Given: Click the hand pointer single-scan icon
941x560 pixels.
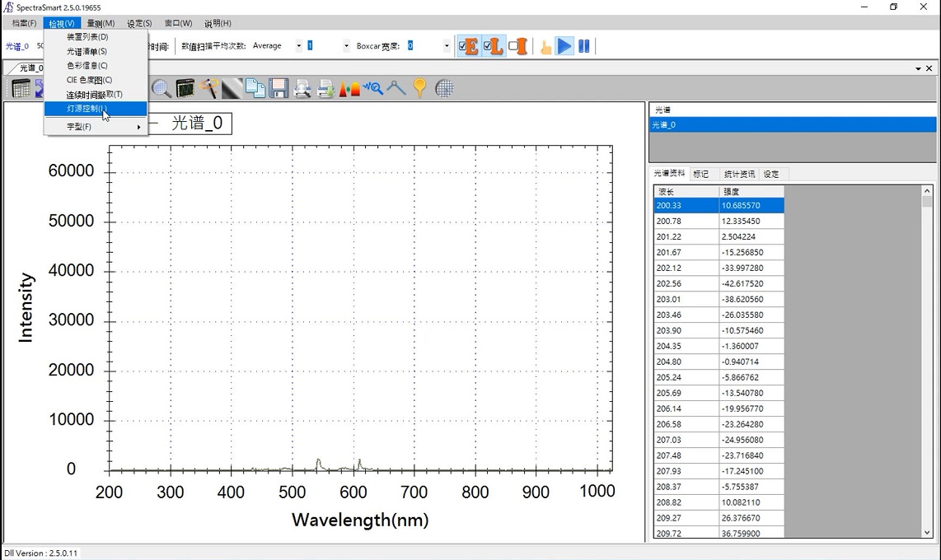Looking at the screenshot, I should [545, 46].
